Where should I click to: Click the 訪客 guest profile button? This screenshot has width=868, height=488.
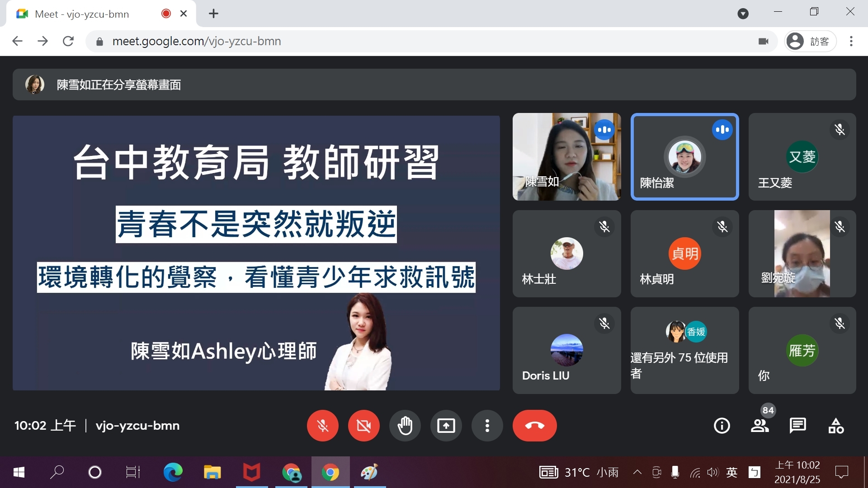[x=810, y=41]
